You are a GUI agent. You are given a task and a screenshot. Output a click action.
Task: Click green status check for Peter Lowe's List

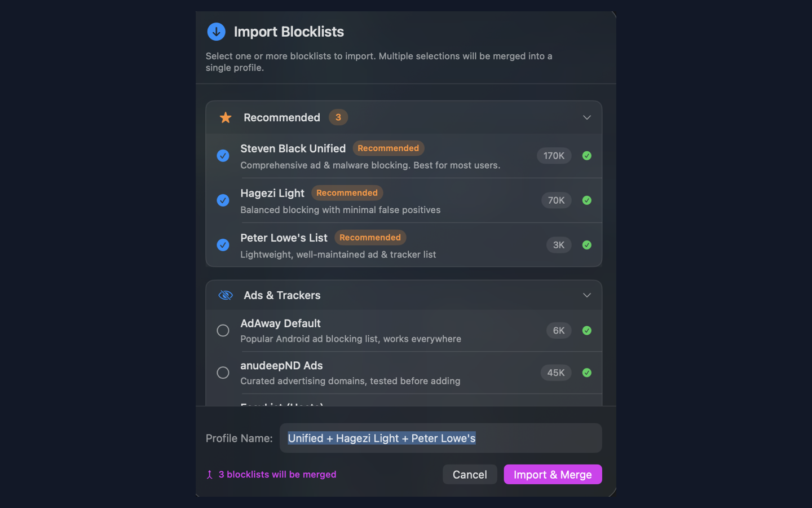click(x=587, y=245)
